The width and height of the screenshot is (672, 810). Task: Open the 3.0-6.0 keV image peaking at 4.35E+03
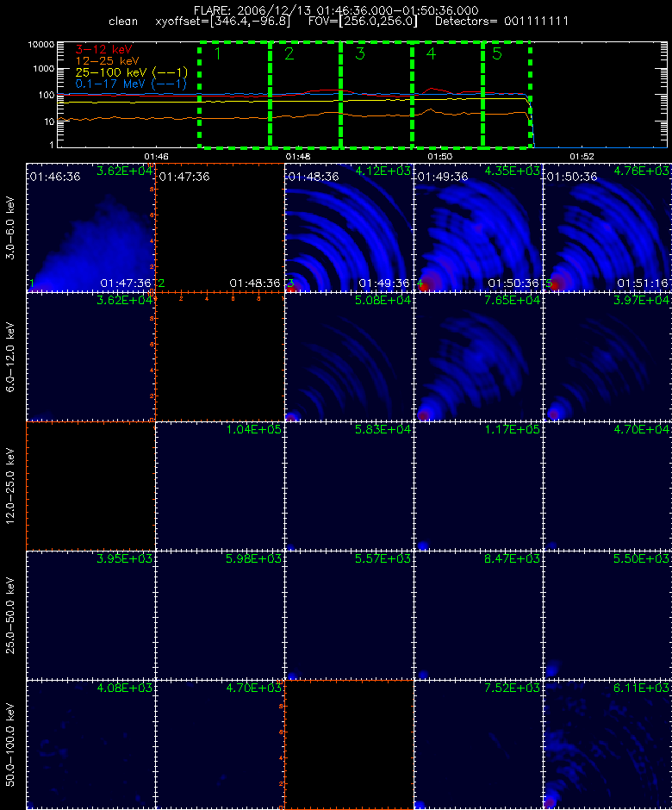tap(478, 227)
